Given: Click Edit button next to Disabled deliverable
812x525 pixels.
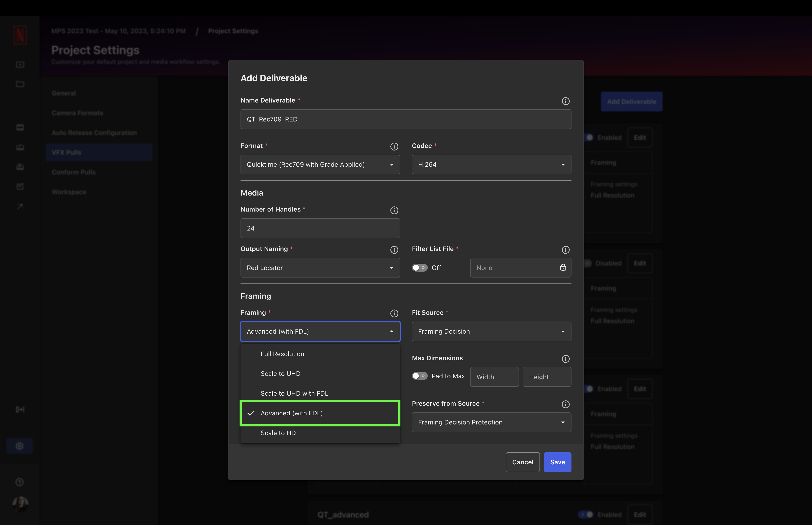Looking at the screenshot, I should click(640, 263).
